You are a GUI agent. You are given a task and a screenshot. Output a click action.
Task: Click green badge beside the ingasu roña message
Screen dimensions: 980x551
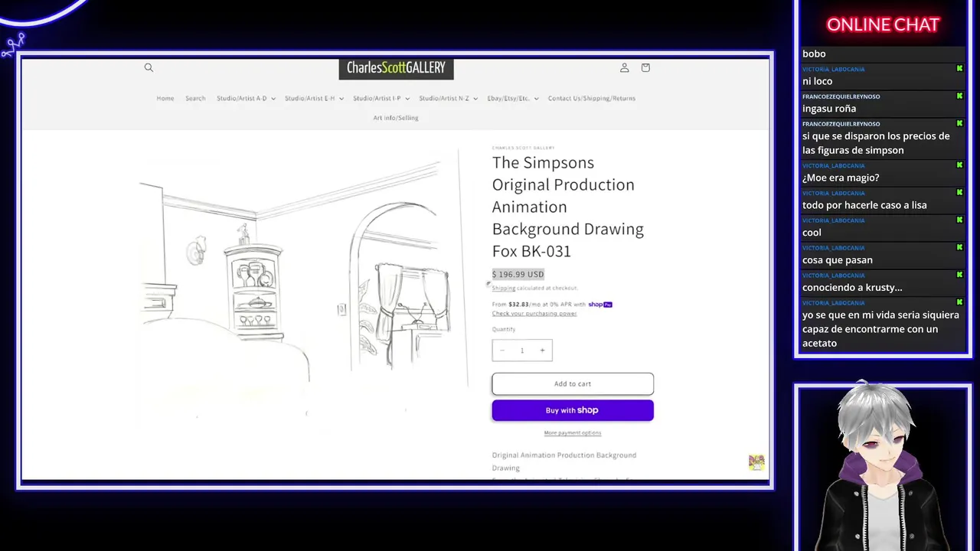click(959, 96)
